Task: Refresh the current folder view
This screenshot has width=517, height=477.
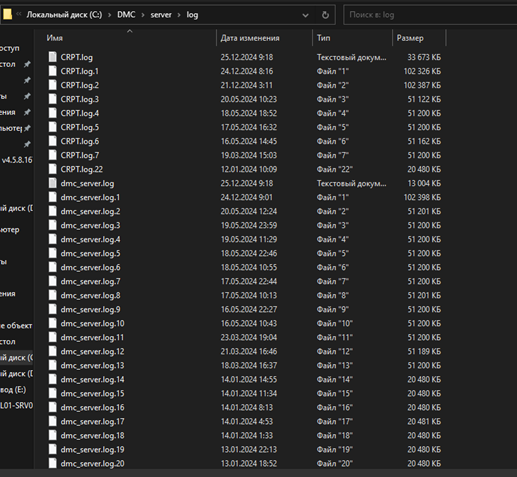Action: click(x=325, y=15)
